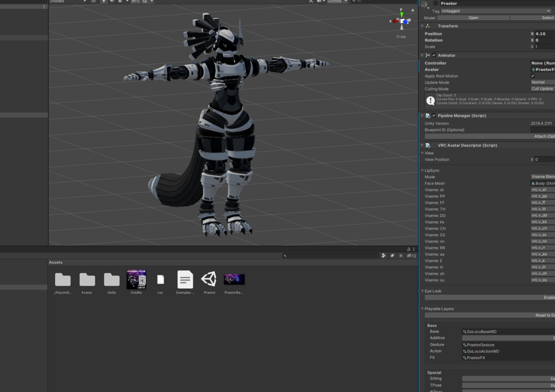The width and height of the screenshot is (555, 392).
Task: Open the Tag dropdown showing Untagged
Action: point(495,11)
